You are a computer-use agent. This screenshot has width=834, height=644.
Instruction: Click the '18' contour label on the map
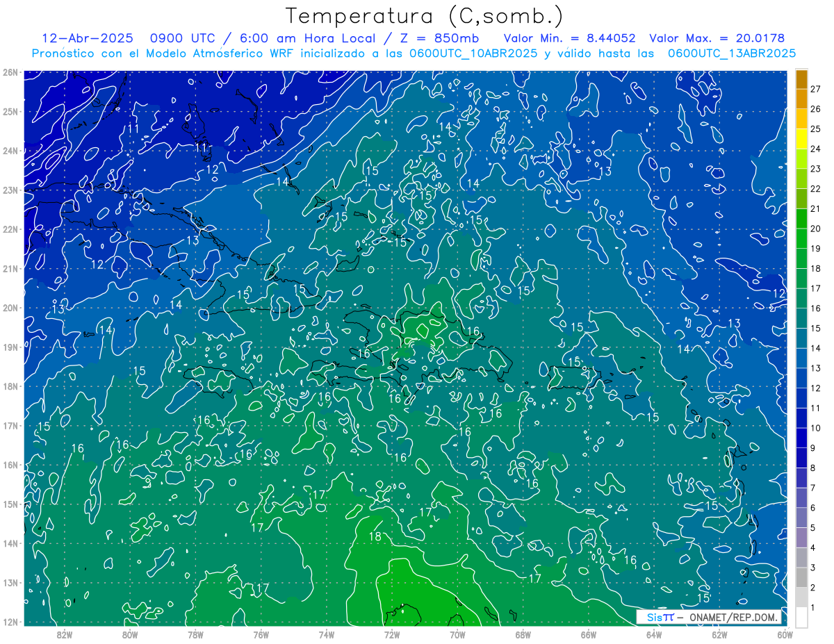coord(375,536)
